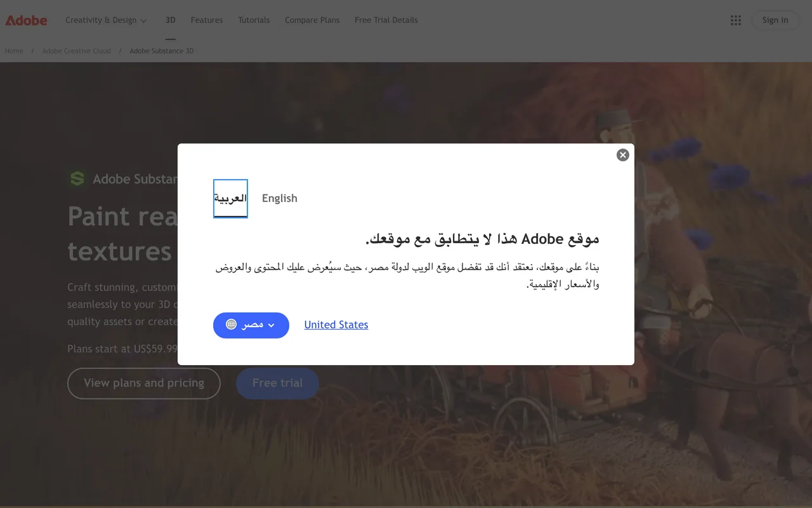Open the apps grid icon
This screenshot has height=508, width=812.
pyautogui.click(x=736, y=20)
